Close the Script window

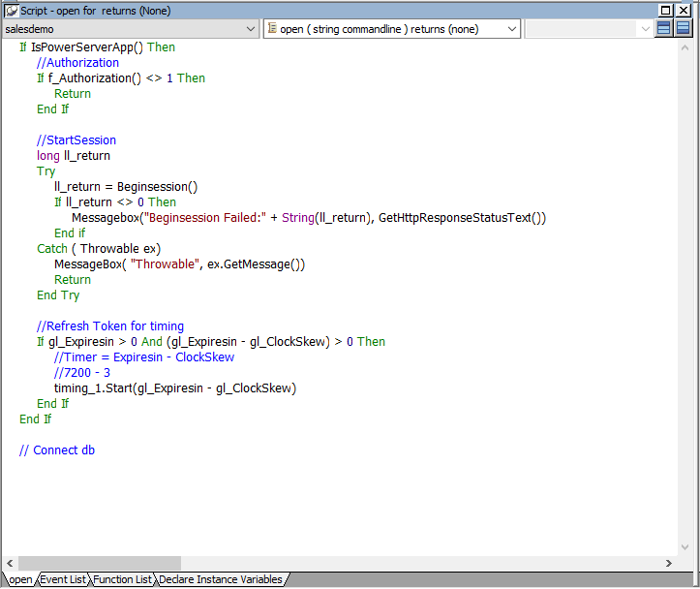point(684,10)
